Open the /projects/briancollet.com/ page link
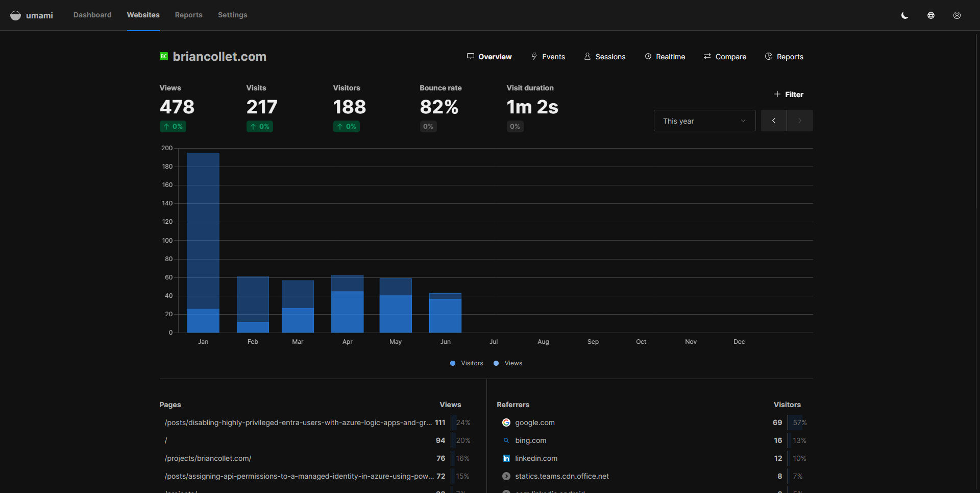Screen dimensions: 980x493 pyautogui.click(x=208, y=458)
